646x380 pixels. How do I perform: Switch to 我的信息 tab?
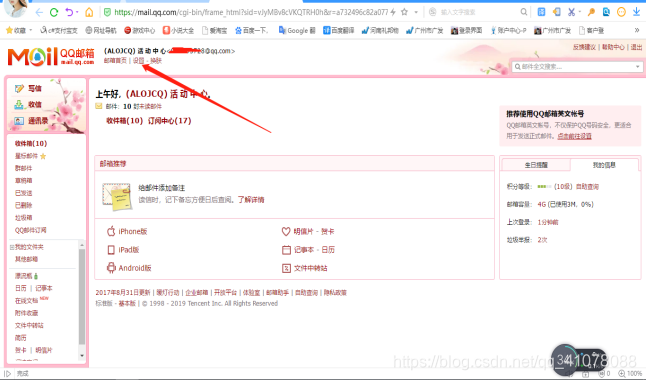(x=604, y=165)
